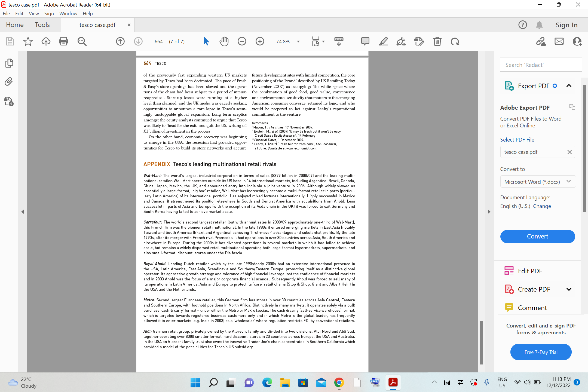The width and height of the screenshot is (588, 392).
Task: Go to previous page with up arrow
Action: (x=120, y=41)
